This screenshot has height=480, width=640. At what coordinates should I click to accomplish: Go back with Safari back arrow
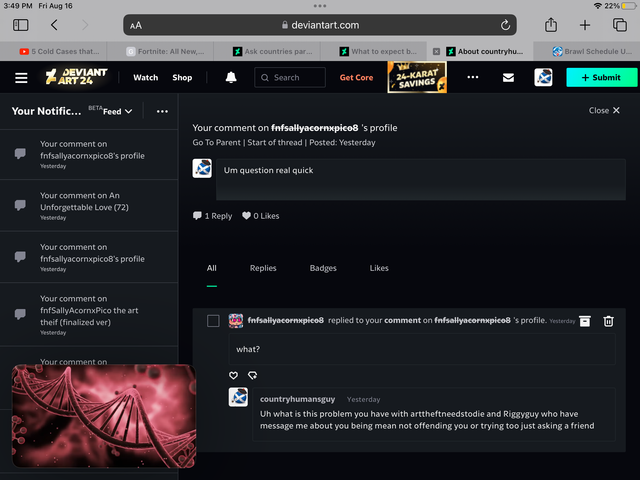(54, 25)
